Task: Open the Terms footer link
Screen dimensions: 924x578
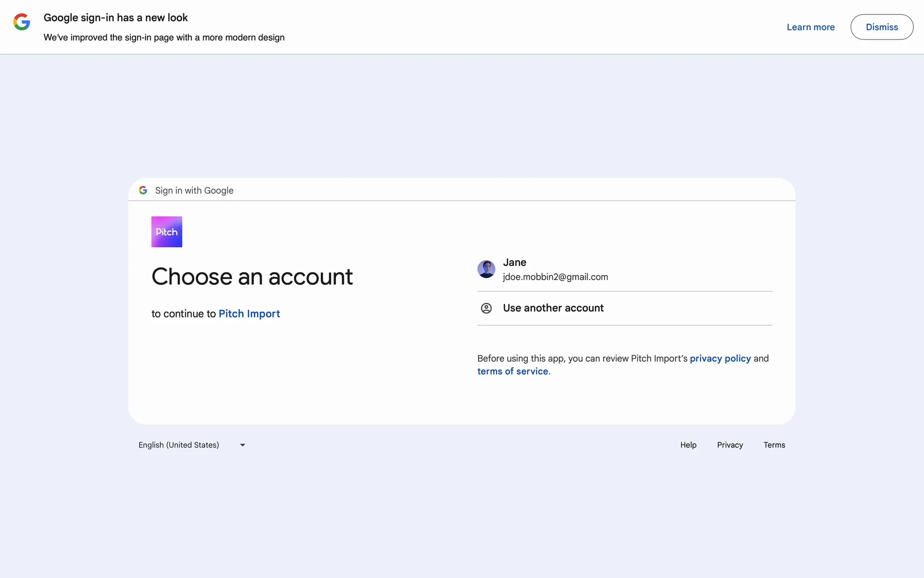Action: 774,445
